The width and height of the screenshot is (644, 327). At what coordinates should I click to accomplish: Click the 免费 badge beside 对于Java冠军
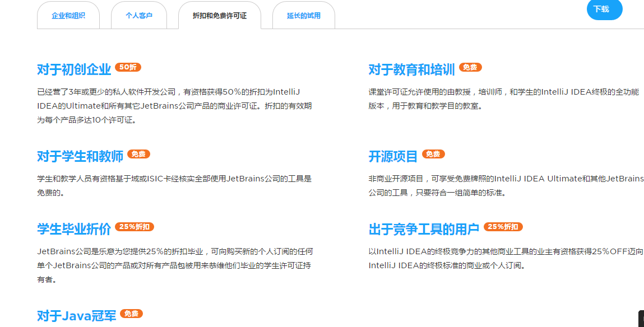point(131,314)
